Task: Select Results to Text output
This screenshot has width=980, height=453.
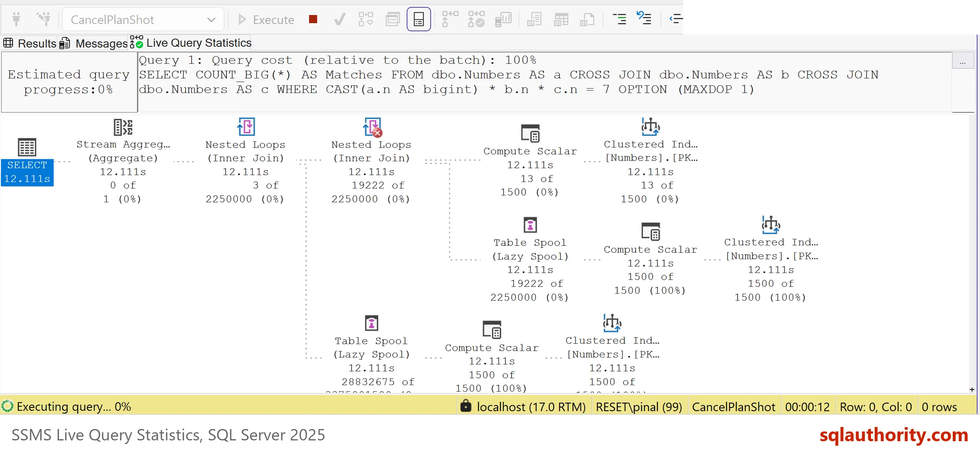Action: [534, 19]
